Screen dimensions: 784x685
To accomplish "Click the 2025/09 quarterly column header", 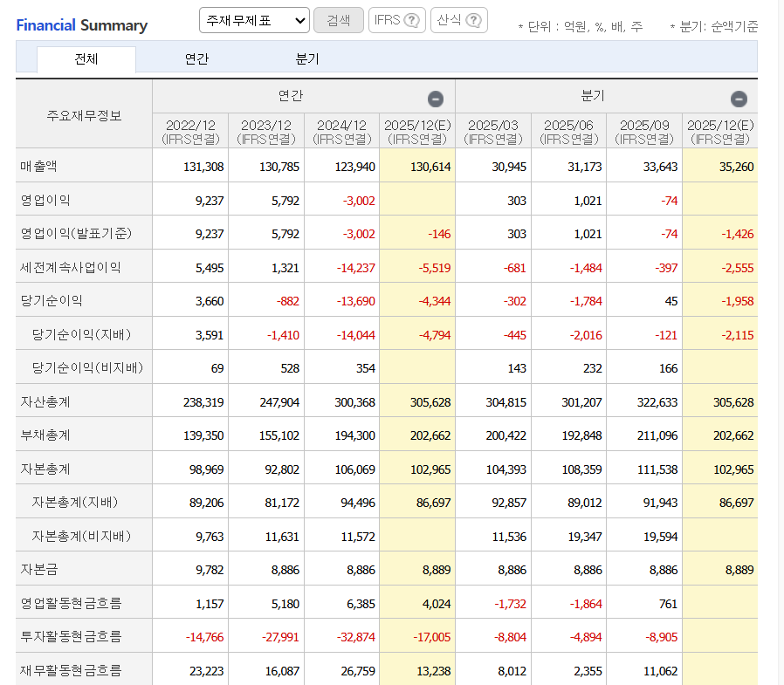I will pos(644,132).
